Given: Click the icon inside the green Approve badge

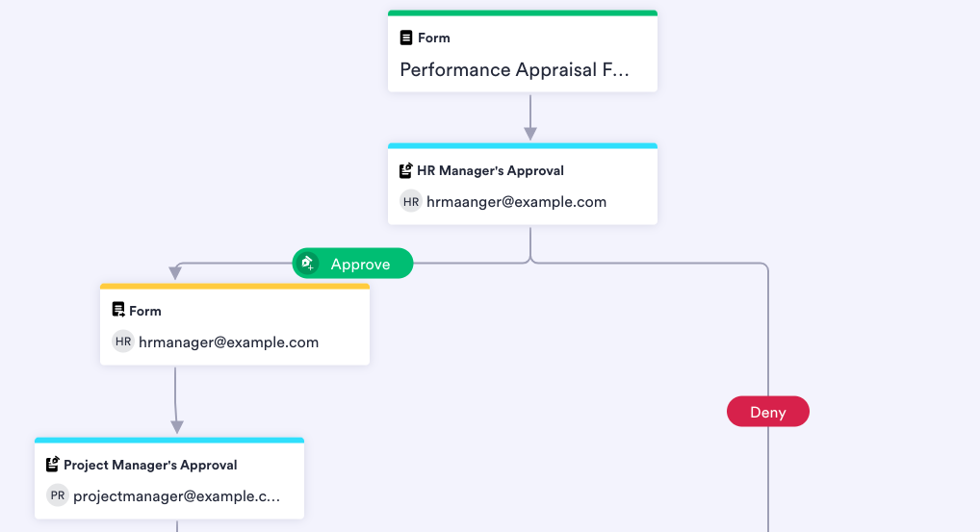Looking at the screenshot, I should (308, 264).
